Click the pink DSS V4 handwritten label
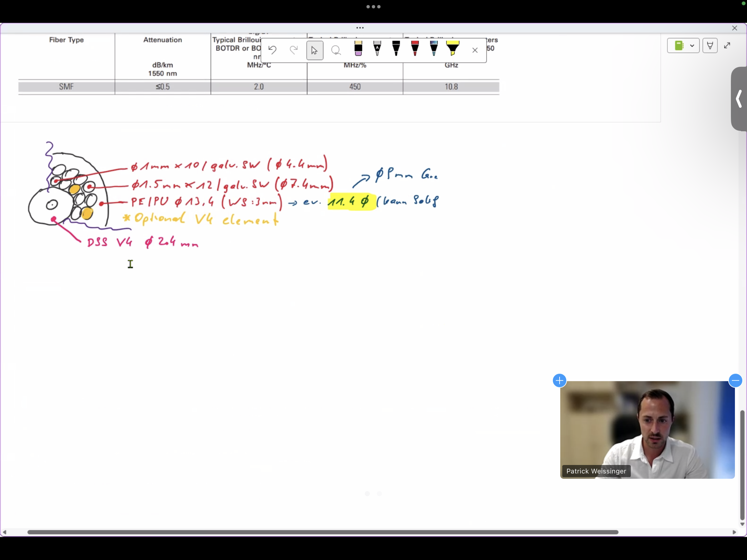Image resolution: width=747 pixels, height=560 pixels. 143,242
